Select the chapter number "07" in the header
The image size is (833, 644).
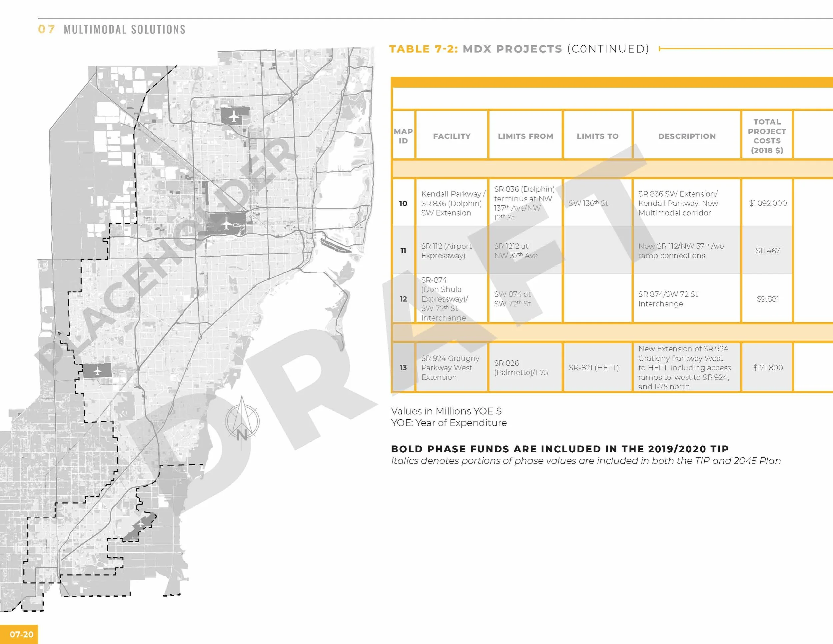[x=47, y=29]
